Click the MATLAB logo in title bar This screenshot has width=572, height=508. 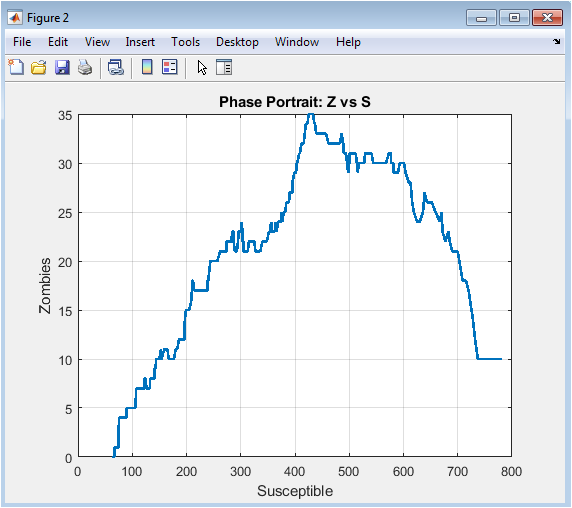(x=15, y=18)
